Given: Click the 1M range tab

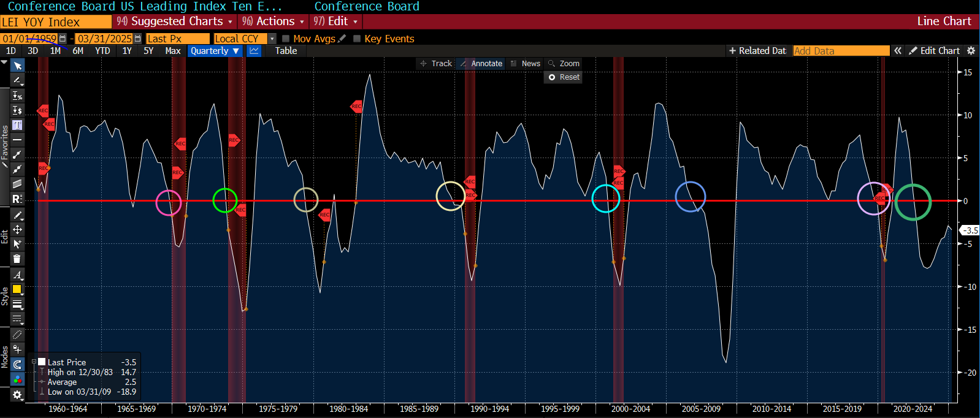Looking at the screenshot, I should [55, 51].
